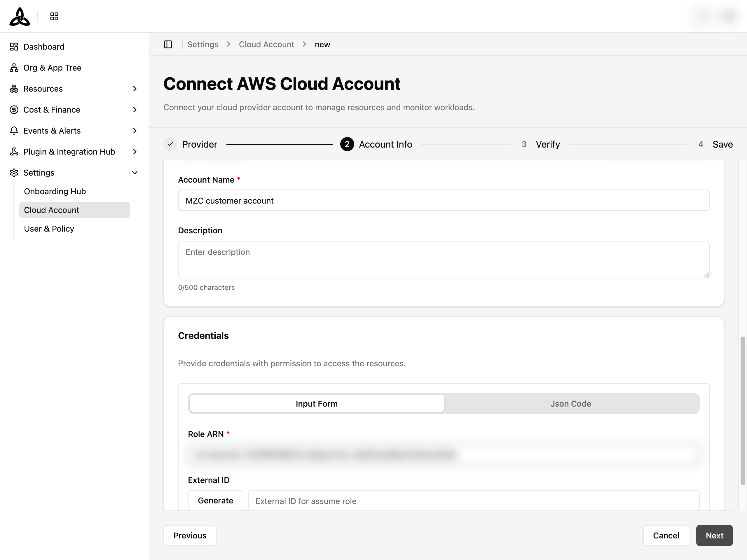Click Next to proceed to Verify
Screen dimensions: 747x560
click(714, 535)
